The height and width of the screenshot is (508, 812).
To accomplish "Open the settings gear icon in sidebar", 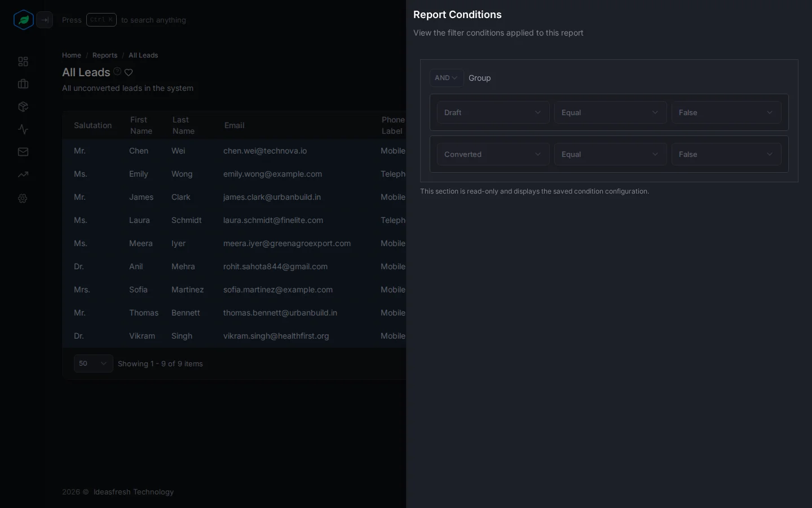I will click(x=23, y=198).
